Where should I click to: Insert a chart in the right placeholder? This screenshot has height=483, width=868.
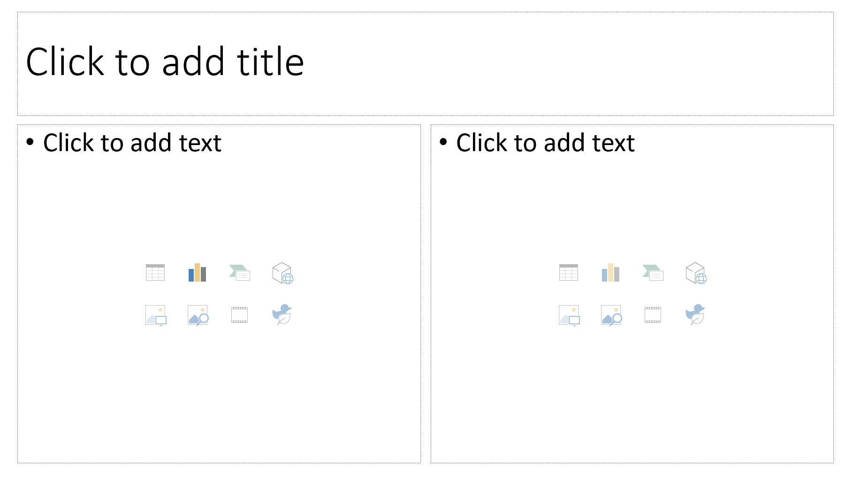click(610, 272)
